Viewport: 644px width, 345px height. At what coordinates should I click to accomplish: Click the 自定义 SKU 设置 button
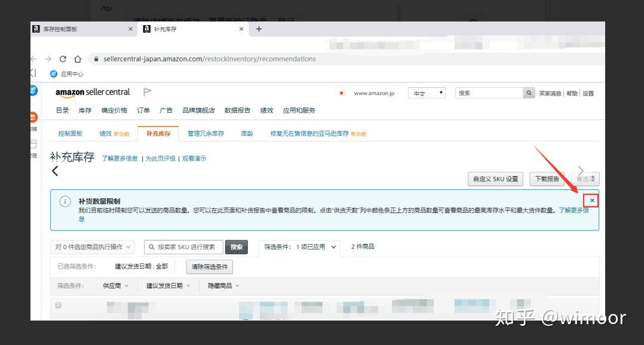495,179
